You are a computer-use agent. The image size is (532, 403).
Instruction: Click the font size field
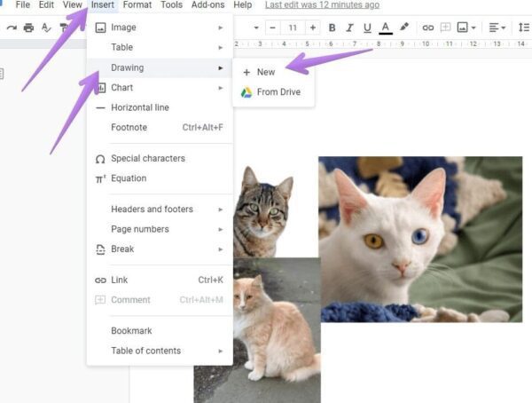(292, 28)
